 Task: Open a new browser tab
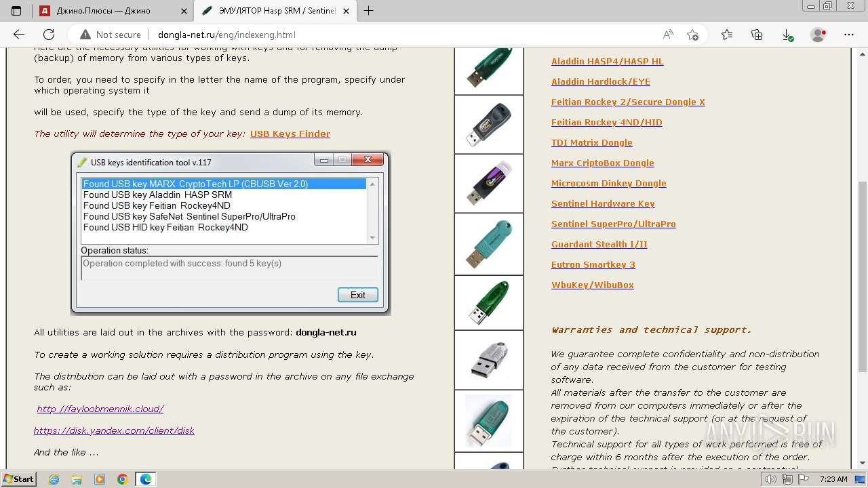368,10
